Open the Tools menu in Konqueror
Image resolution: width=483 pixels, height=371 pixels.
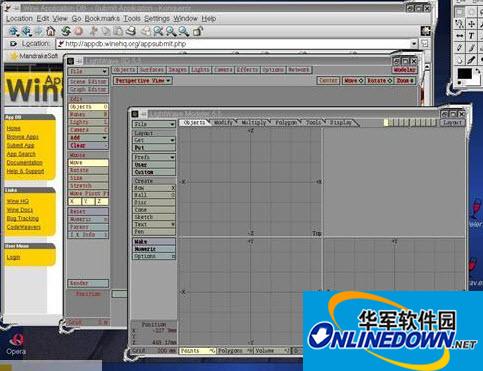tap(132, 19)
